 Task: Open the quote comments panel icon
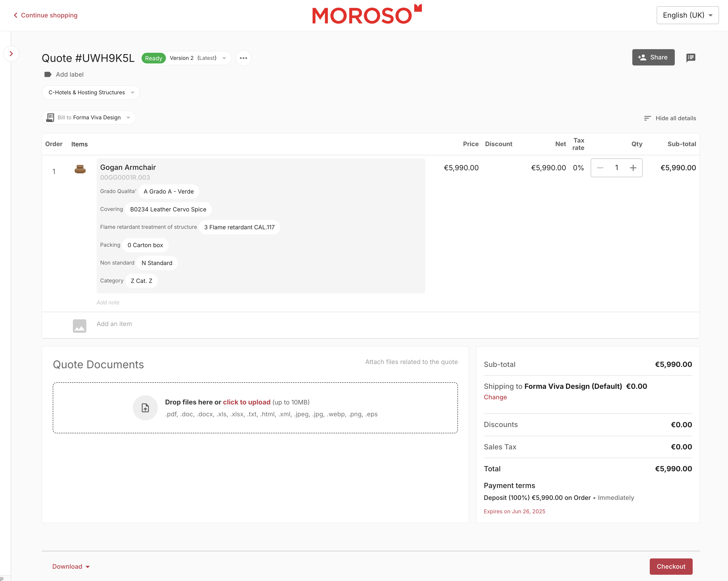coord(690,58)
